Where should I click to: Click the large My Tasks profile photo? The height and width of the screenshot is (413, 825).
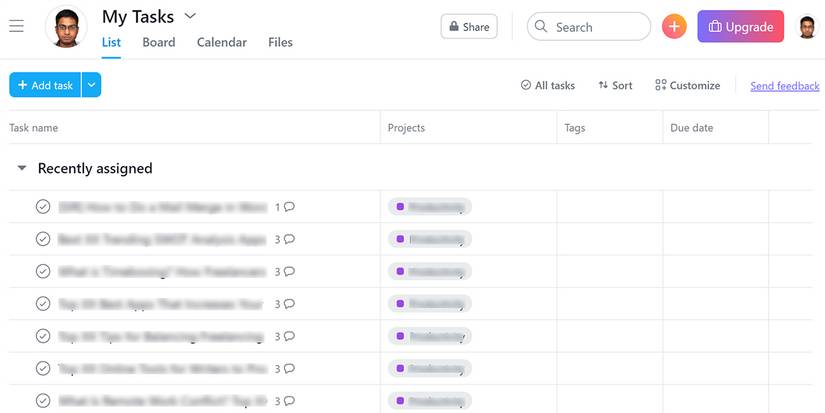click(x=66, y=27)
